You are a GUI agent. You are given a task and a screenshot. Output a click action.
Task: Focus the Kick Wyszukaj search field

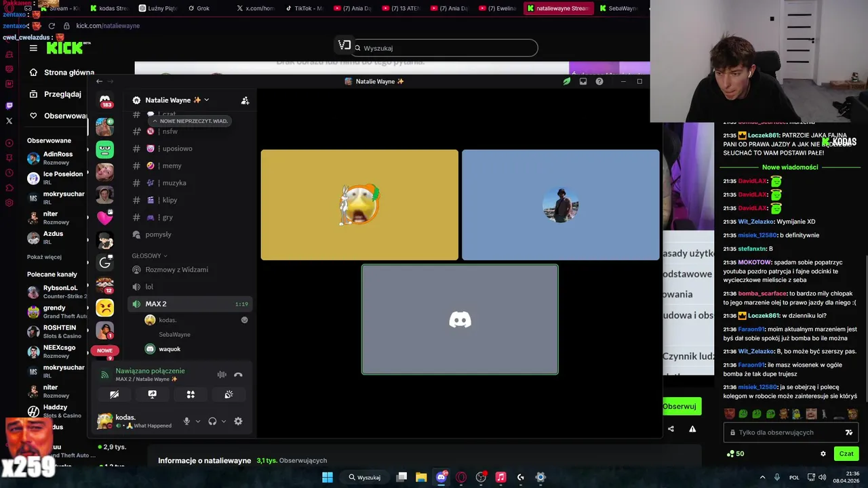click(446, 48)
